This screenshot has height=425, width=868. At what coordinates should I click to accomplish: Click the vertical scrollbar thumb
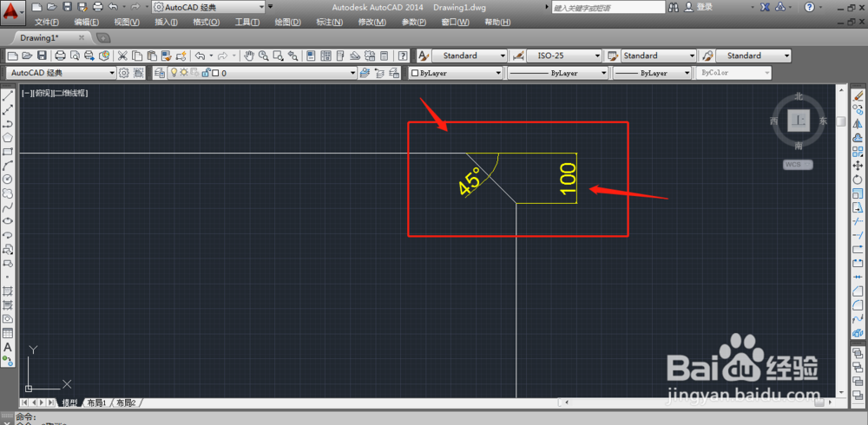841,121
